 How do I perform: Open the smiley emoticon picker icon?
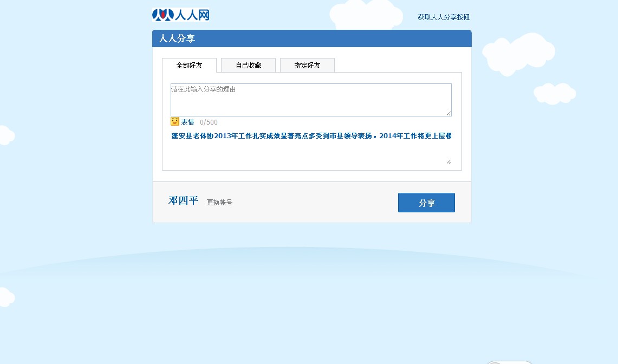click(175, 121)
